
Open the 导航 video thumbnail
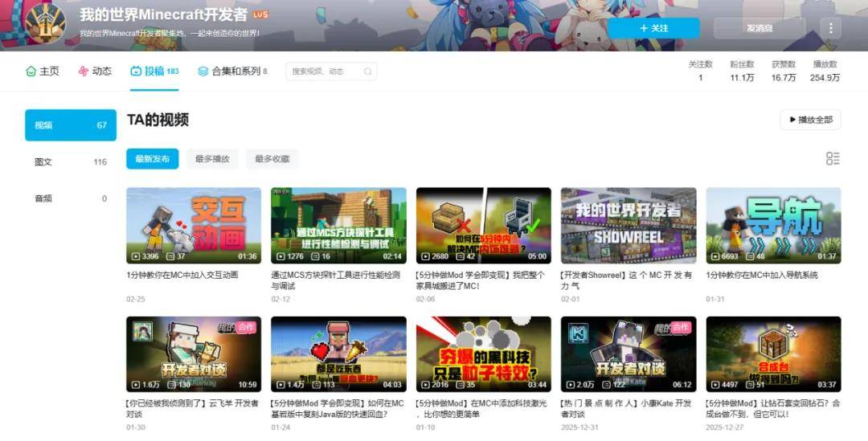tap(773, 225)
